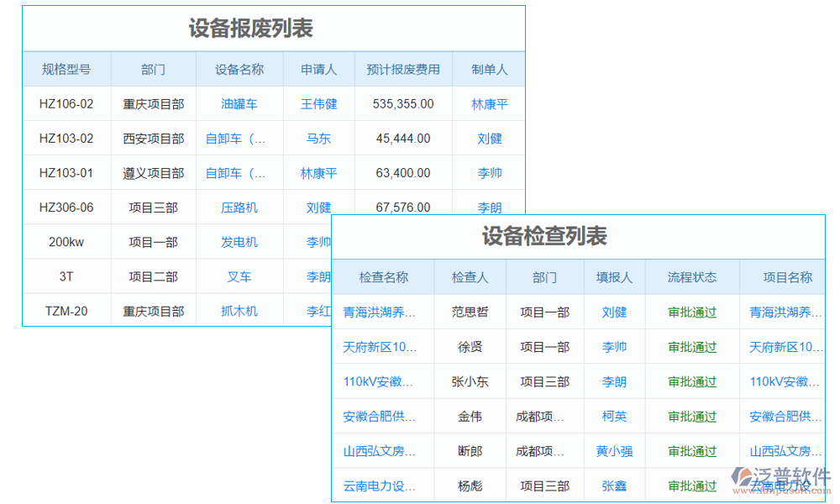Open the 油罐车 equipment name link

pos(239,103)
